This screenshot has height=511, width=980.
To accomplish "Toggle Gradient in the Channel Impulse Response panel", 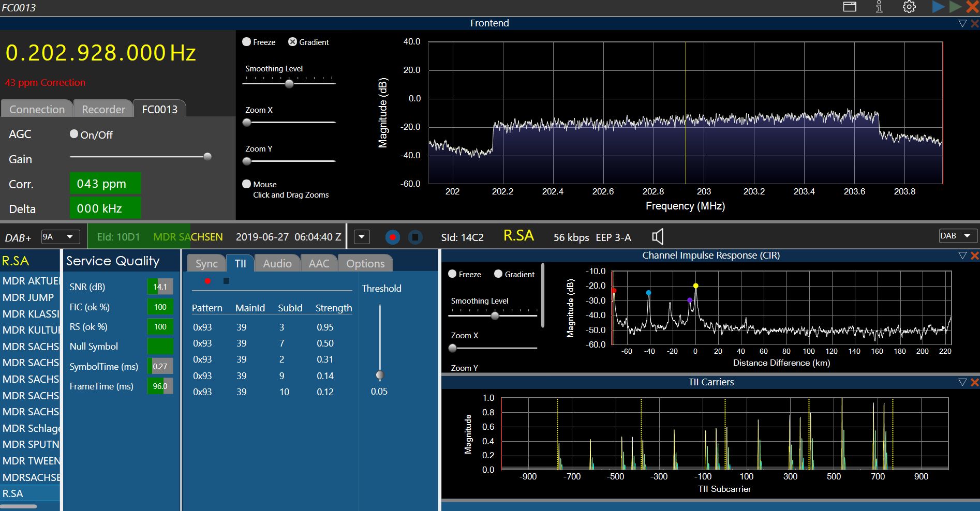I will click(498, 274).
